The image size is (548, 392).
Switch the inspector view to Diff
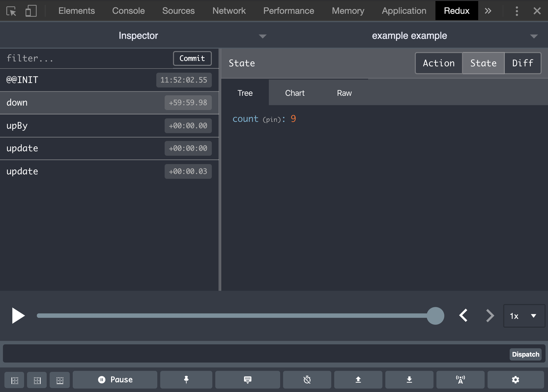(x=522, y=63)
